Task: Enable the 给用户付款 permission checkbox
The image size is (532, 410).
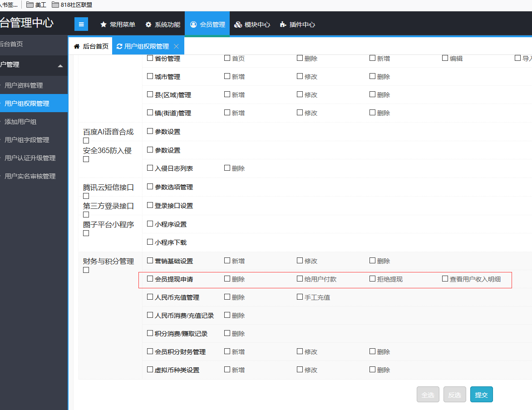Action: tap(300, 279)
